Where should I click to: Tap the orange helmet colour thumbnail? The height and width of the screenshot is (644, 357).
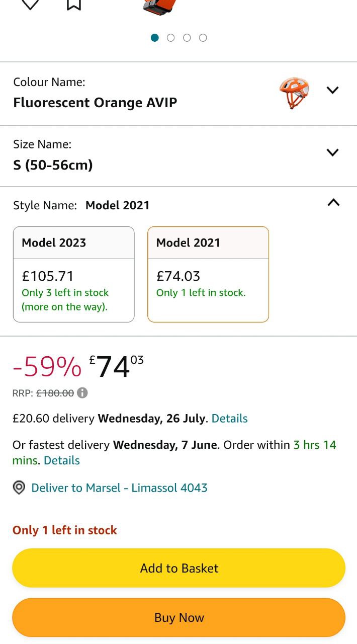(x=294, y=93)
